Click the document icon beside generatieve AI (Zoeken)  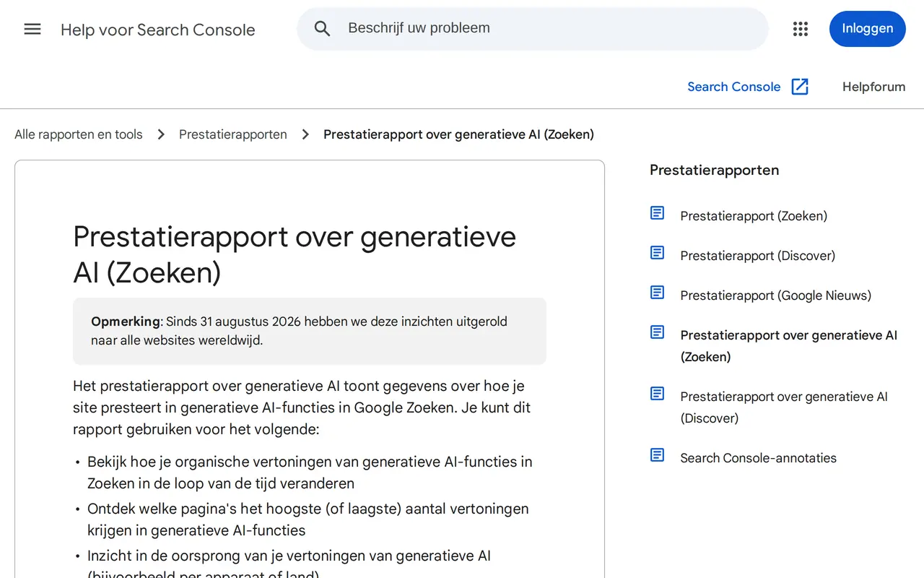click(x=657, y=332)
